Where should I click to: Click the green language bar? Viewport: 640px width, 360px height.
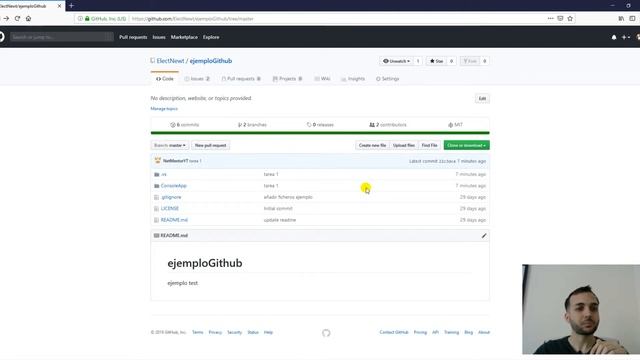[320, 133]
